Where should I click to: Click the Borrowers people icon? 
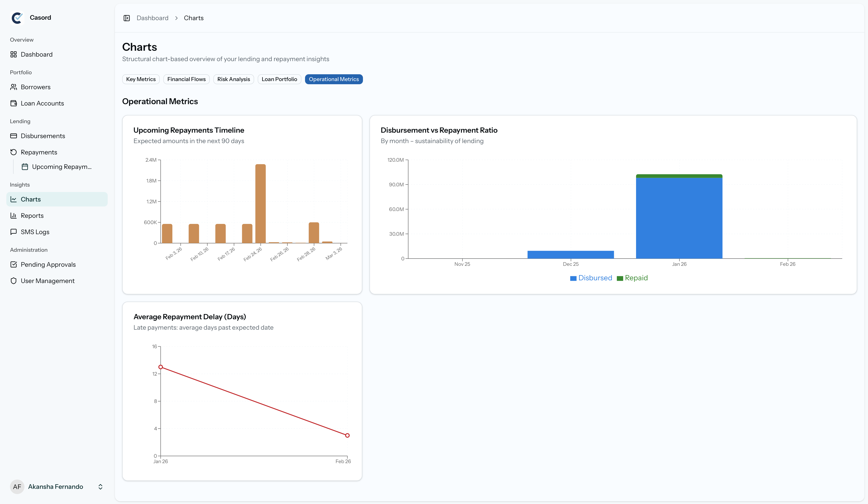tap(13, 87)
